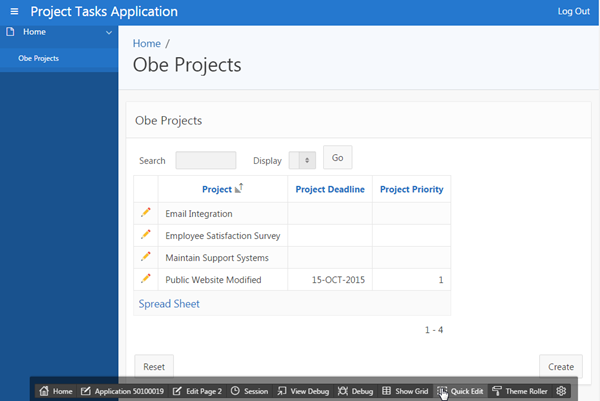The height and width of the screenshot is (401, 600).
Task: Collapse the Home sidebar chevron
Action: (x=109, y=33)
